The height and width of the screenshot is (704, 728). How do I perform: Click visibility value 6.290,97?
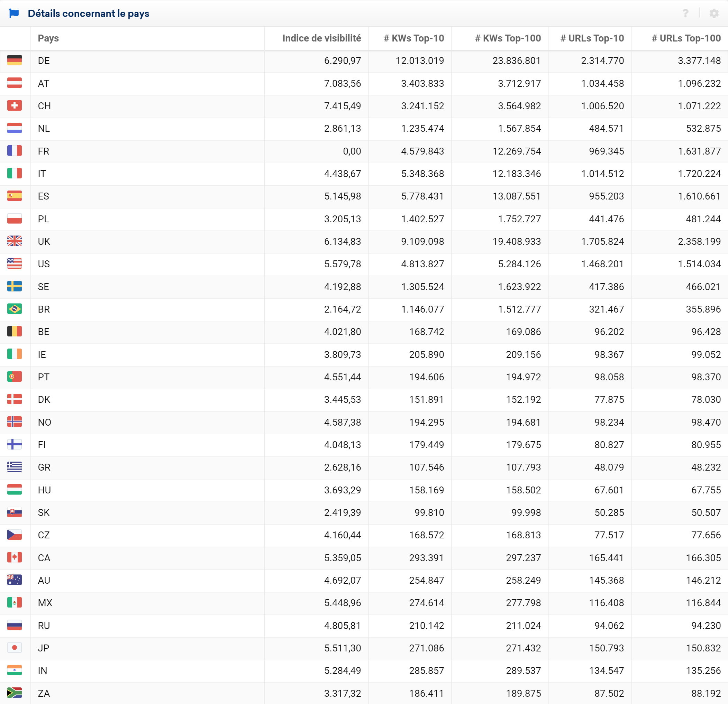pyautogui.click(x=343, y=61)
